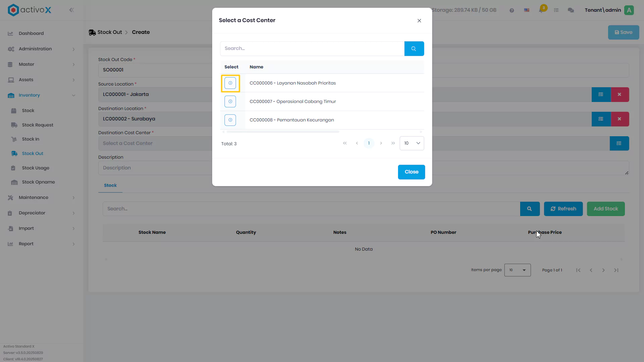Screen dimensions: 644x362
Task: Click the Save button
Action: point(624,33)
